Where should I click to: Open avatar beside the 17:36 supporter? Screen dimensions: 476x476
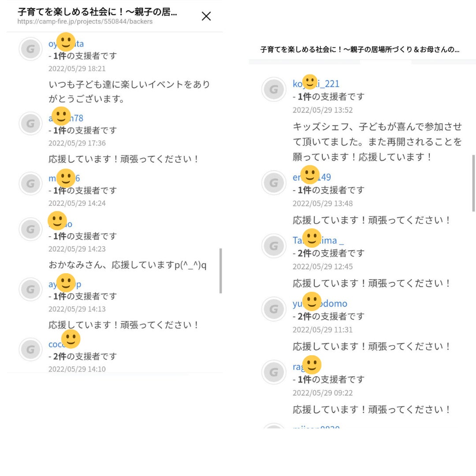tap(30, 123)
